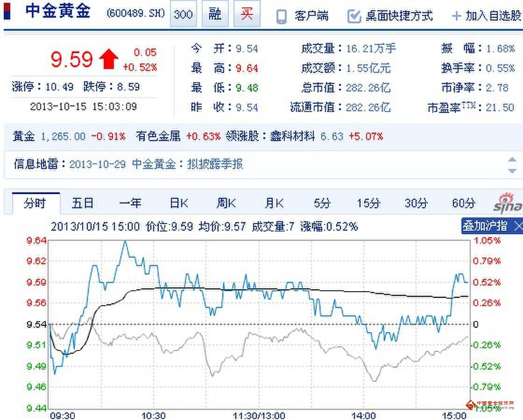Open the 客户端 phone client icon
This screenshot has height=420, width=523.
pos(282,16)
